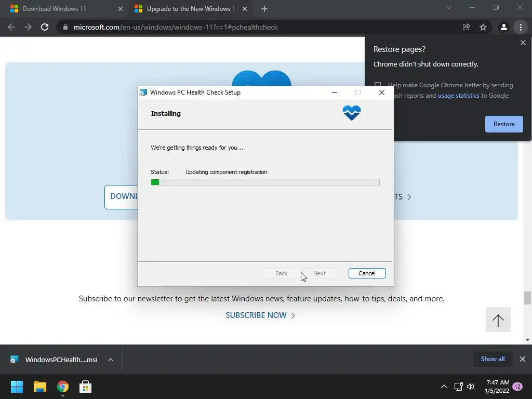Click the Updating component registration status text

(x=227, y=172)
